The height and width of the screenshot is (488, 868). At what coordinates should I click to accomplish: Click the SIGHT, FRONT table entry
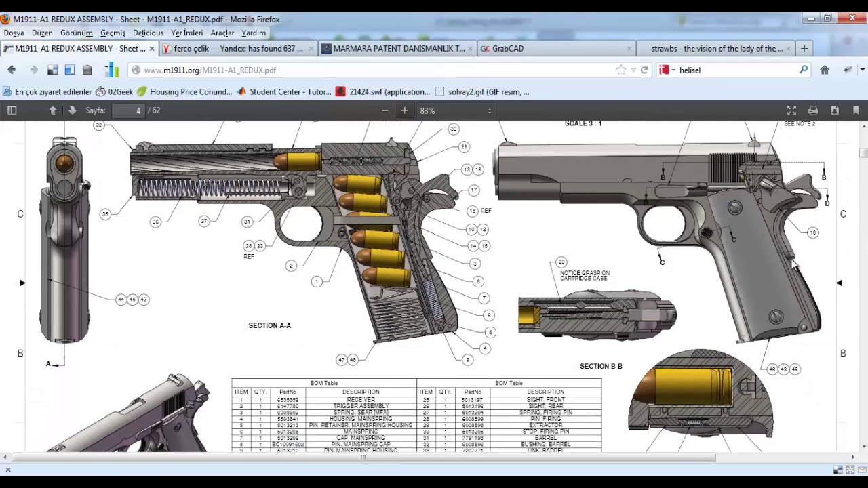546,400
